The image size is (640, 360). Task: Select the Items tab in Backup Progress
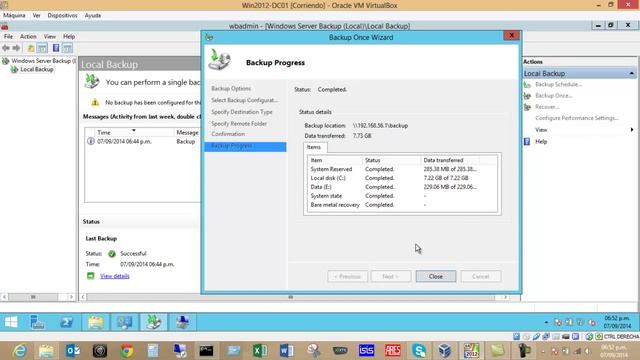(313, 147)
